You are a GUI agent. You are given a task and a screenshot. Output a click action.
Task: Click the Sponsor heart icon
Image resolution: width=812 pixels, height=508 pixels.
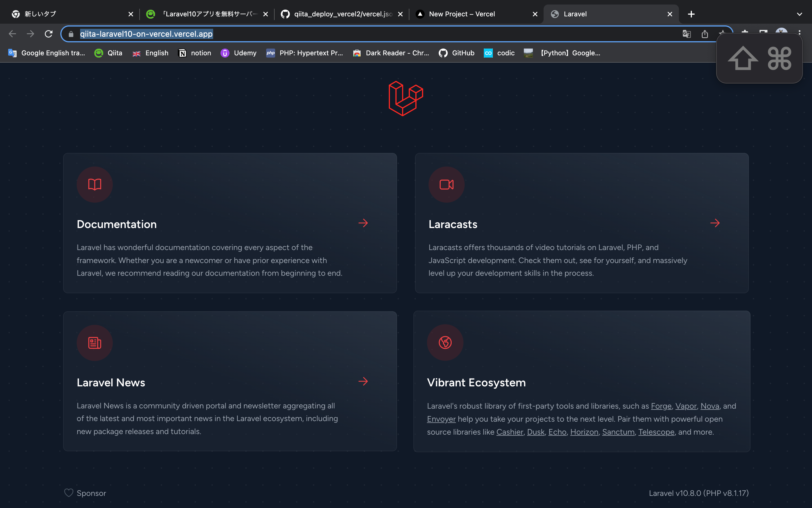(69, 493)
